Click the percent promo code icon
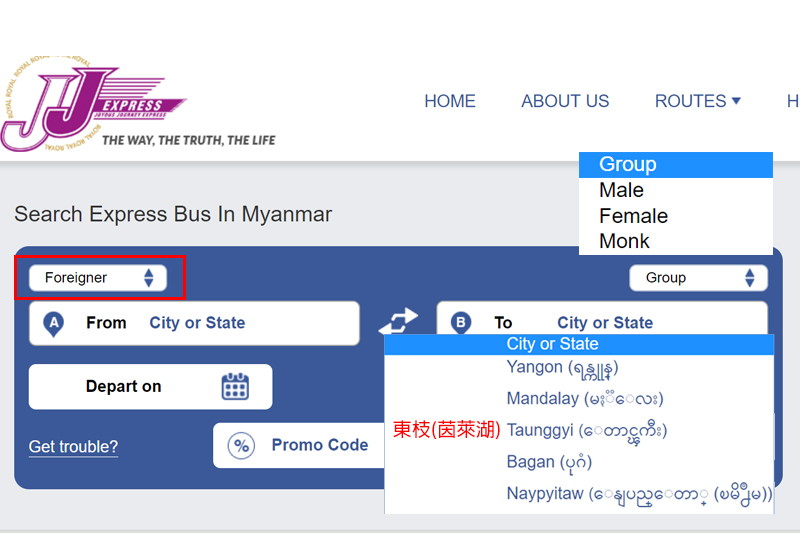 click(241, 445)
